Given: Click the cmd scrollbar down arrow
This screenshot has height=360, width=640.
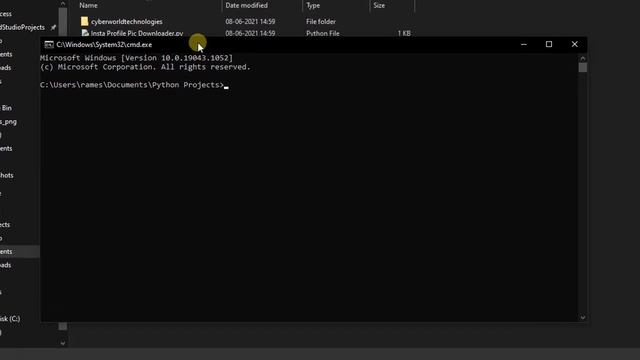Looking at the screenshot, I should point(582,317).
